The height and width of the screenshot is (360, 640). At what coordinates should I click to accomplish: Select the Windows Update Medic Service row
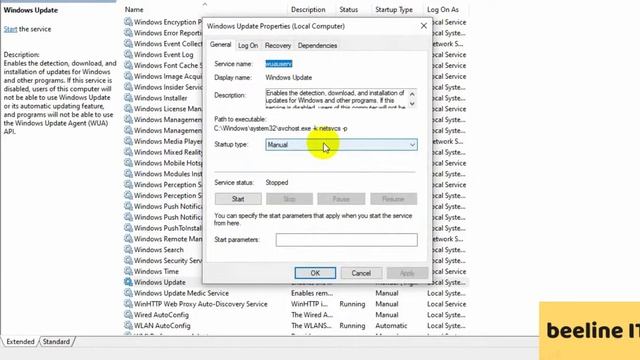296,293
